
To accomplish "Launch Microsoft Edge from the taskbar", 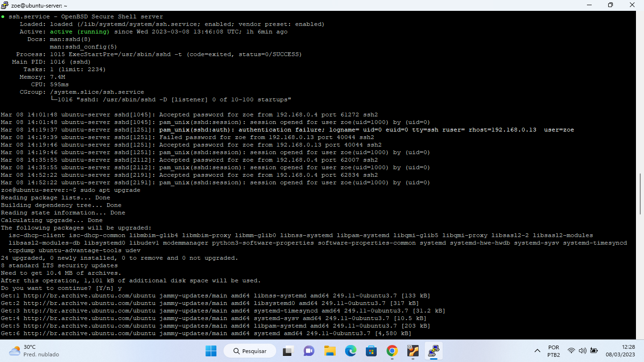I will click(x=350, y=351).
